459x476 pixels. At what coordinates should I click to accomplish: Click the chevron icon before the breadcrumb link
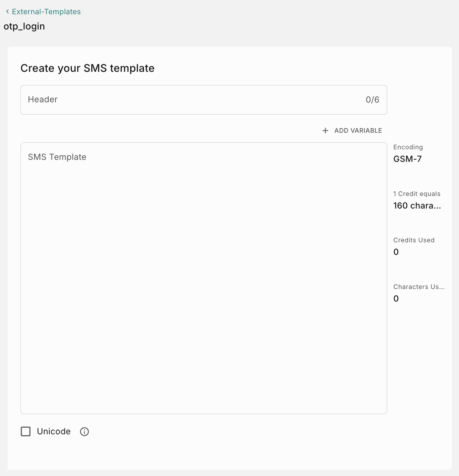(x=7, y=11)
